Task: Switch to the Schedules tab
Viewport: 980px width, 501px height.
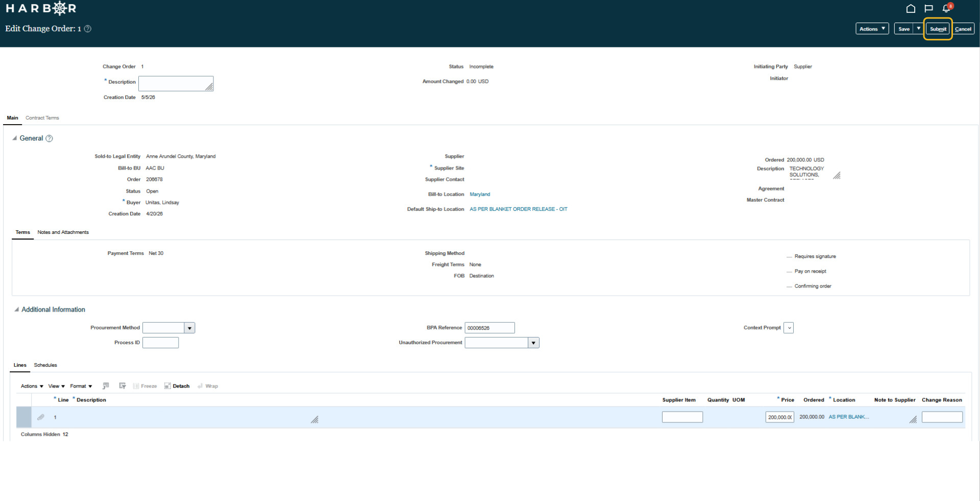Action: (45, 365)
